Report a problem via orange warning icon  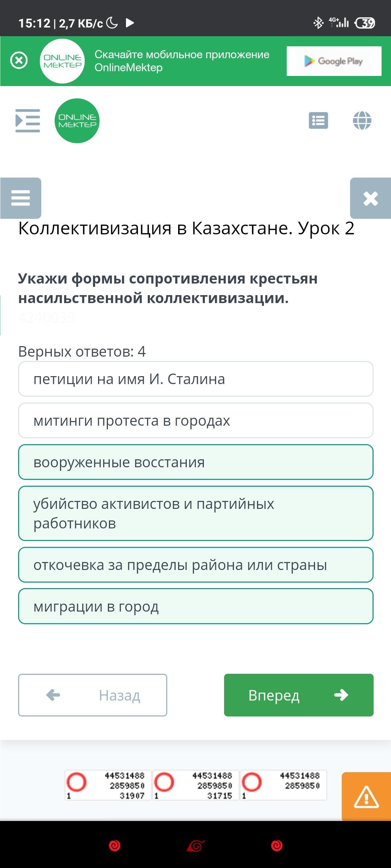click(366, 796)
